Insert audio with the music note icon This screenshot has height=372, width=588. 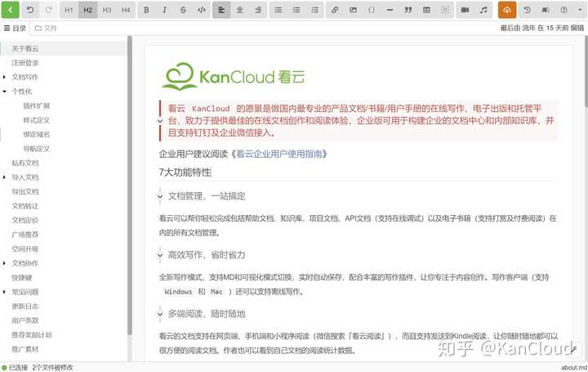(x=483, y=10)
